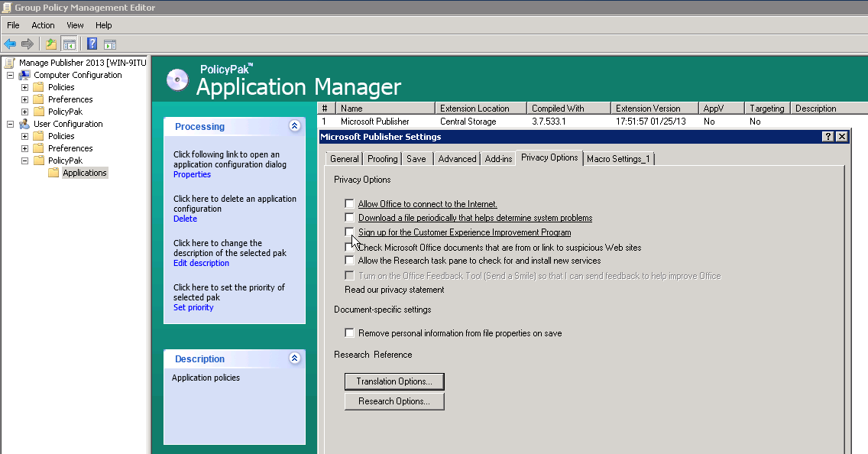
Task: Expand PolicyPak under Computer Configuration
Action: [24, 112]
